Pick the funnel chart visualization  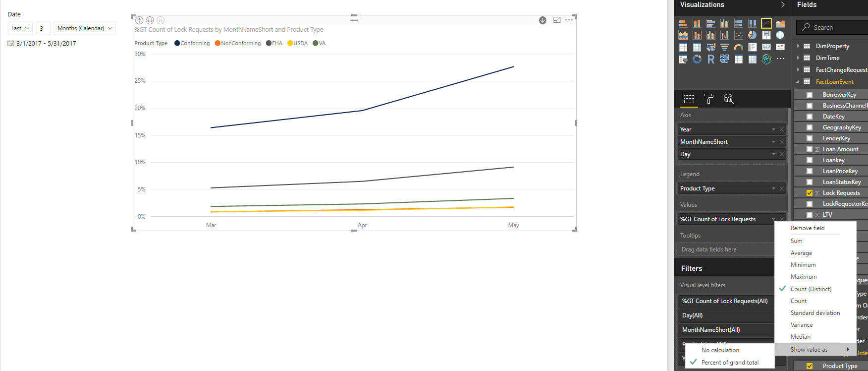(x=724, y=47)
